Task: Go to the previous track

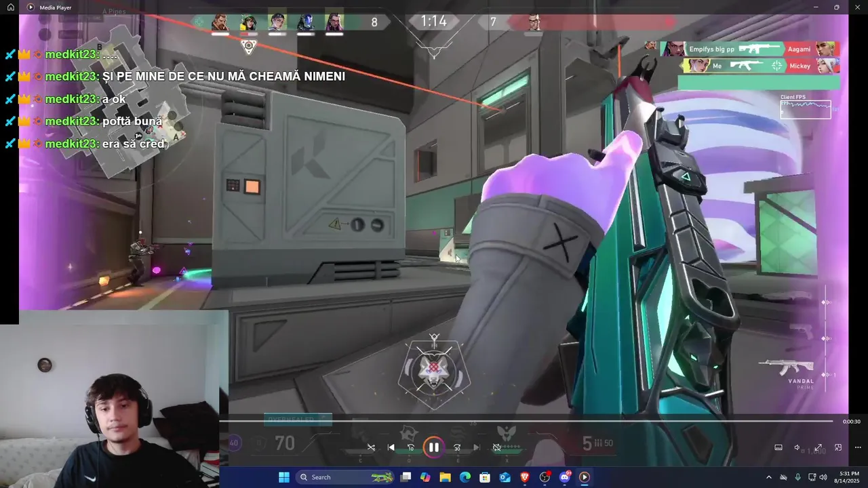Action: (x=391, y=447)
